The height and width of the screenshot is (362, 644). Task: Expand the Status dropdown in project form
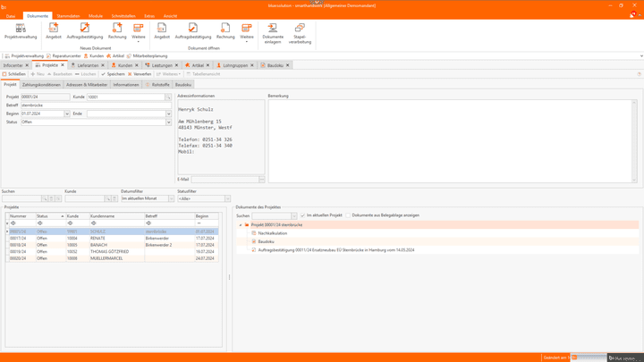tap(168, 122)
